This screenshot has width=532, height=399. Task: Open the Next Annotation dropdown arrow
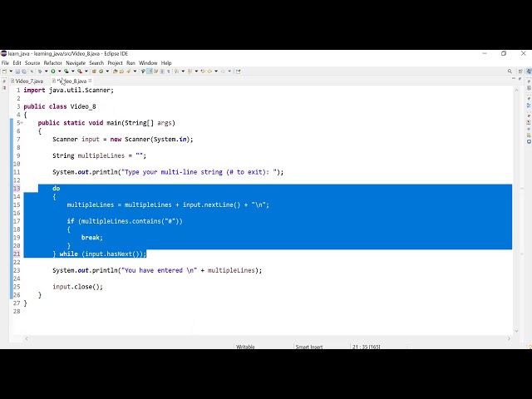(183, 71)
